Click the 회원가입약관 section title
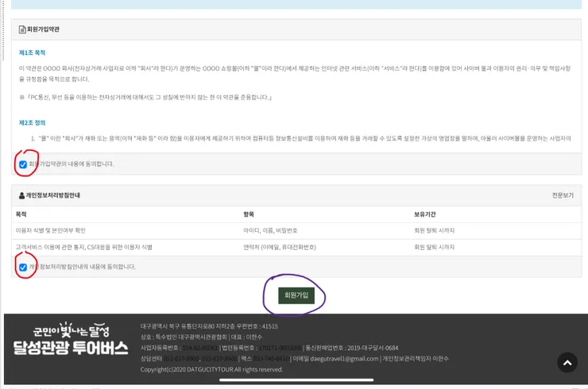 click(43, 29)
